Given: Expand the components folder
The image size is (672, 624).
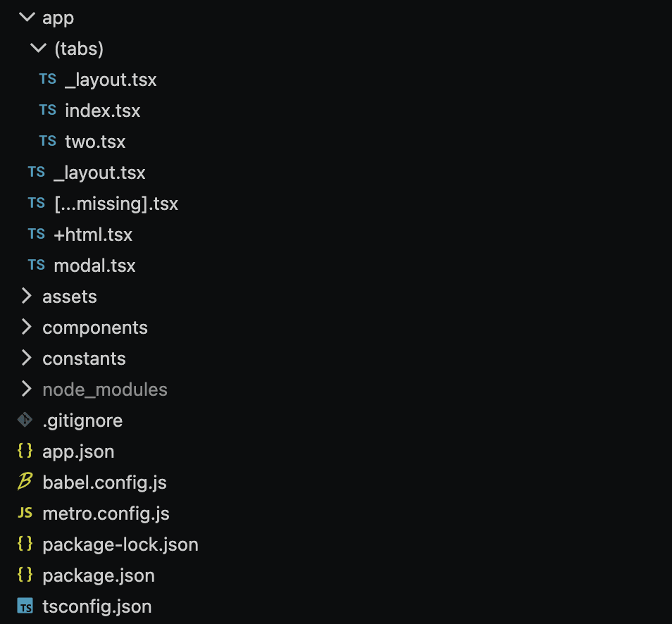Looking at the screenshot, I should click(26, 327).
